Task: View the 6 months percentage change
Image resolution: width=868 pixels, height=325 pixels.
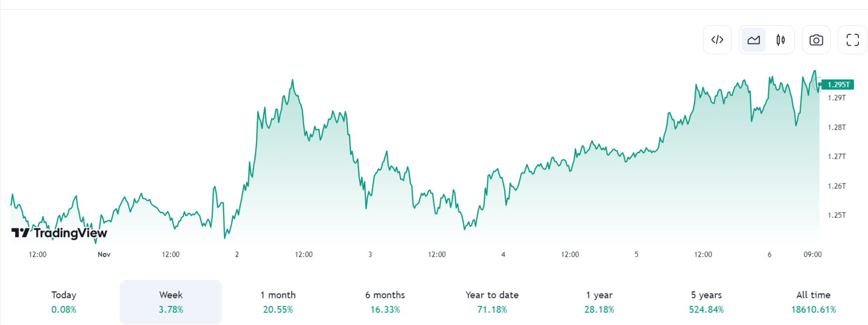Action: tap(384, 301)
